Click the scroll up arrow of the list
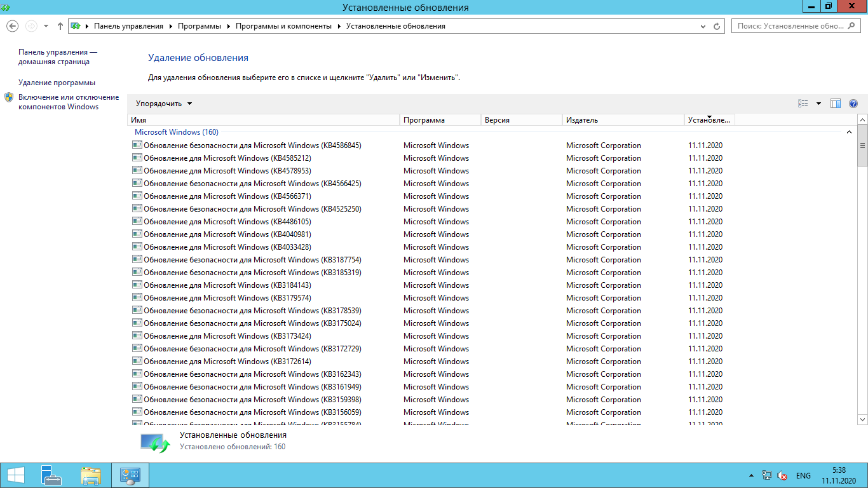This screenshot has height=488, width=868. point(862,119)
